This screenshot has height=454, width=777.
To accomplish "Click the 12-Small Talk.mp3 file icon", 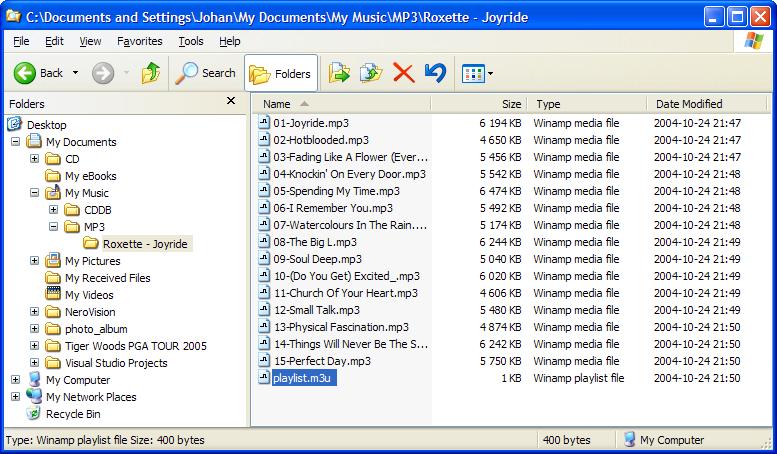I will click(264, 310).
